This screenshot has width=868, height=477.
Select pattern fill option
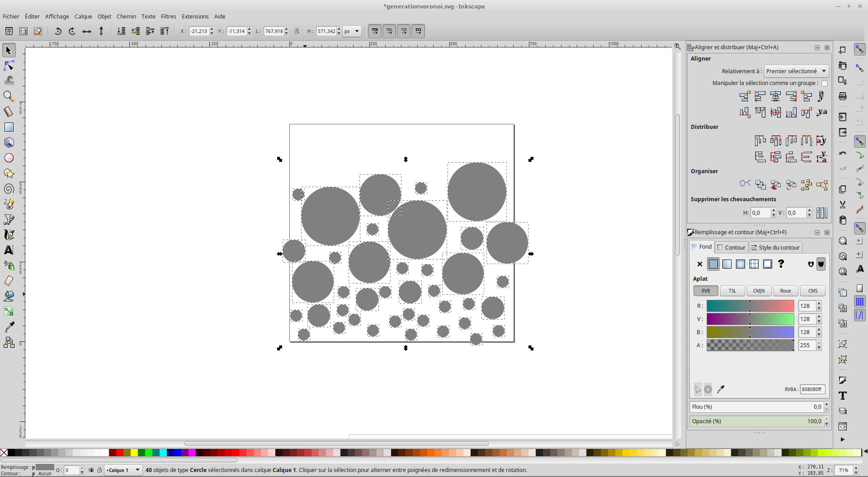754,264
